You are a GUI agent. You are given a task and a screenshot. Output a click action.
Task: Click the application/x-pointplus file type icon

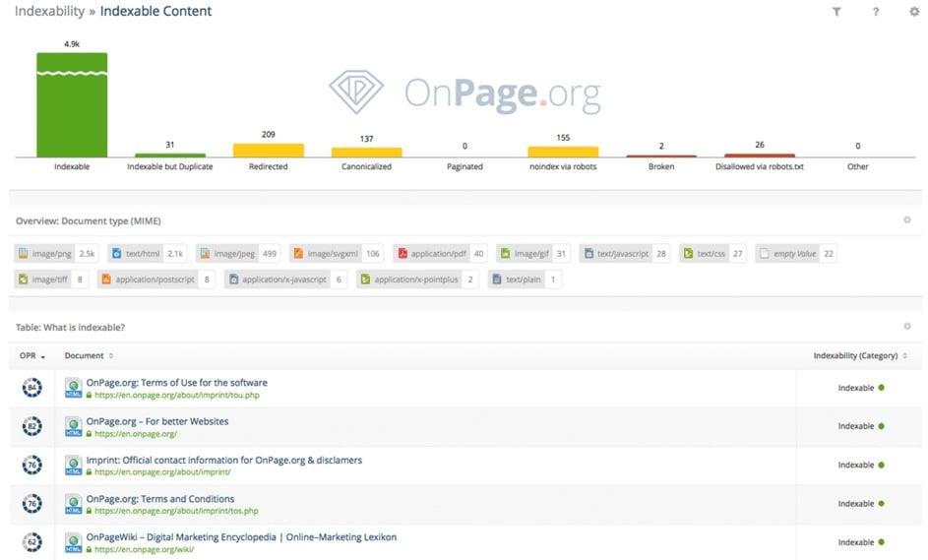(x=365, y=279)
